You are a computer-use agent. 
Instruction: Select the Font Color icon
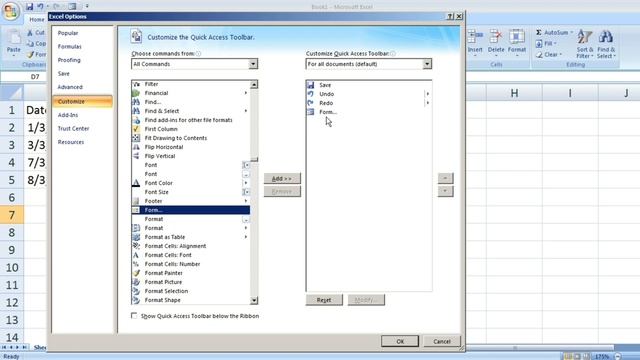tap(136, 183)
